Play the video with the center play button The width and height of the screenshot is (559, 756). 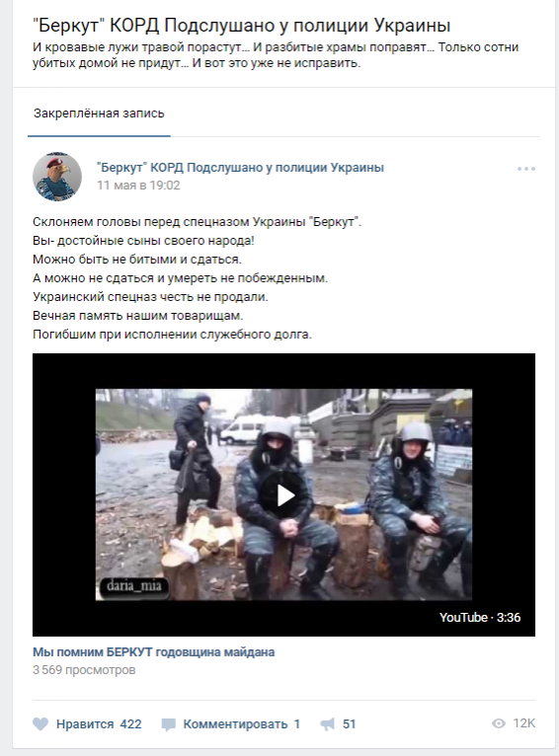click(284, 495)
